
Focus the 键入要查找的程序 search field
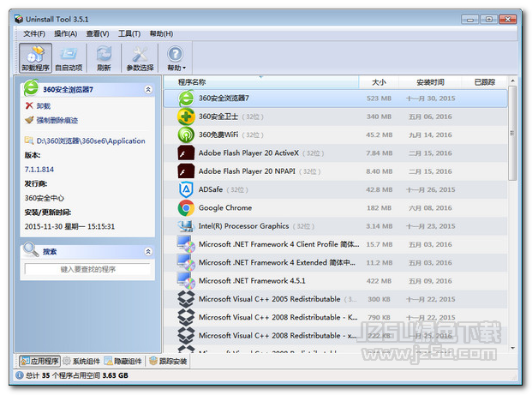[87, 269]
